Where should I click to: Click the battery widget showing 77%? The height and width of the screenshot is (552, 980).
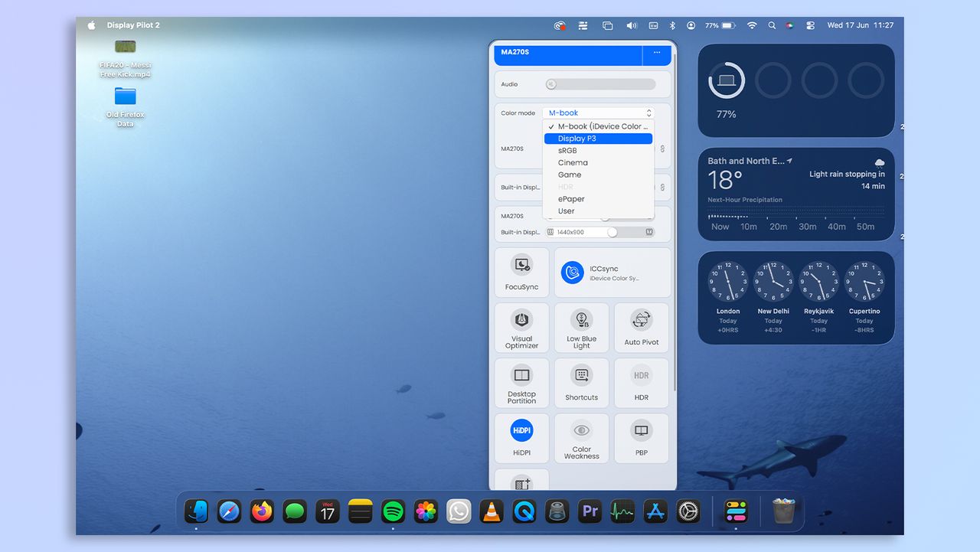[796, 90]
